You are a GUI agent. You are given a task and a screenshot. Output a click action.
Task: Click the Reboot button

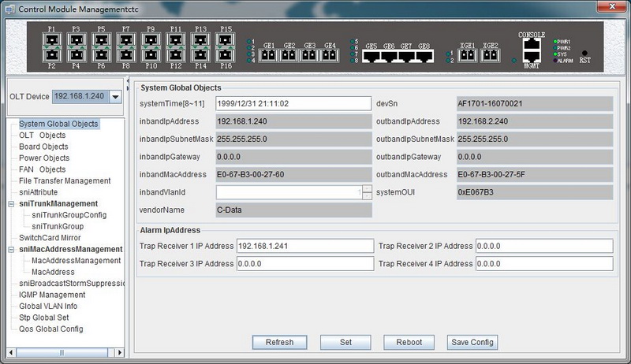tap(409, 342)
